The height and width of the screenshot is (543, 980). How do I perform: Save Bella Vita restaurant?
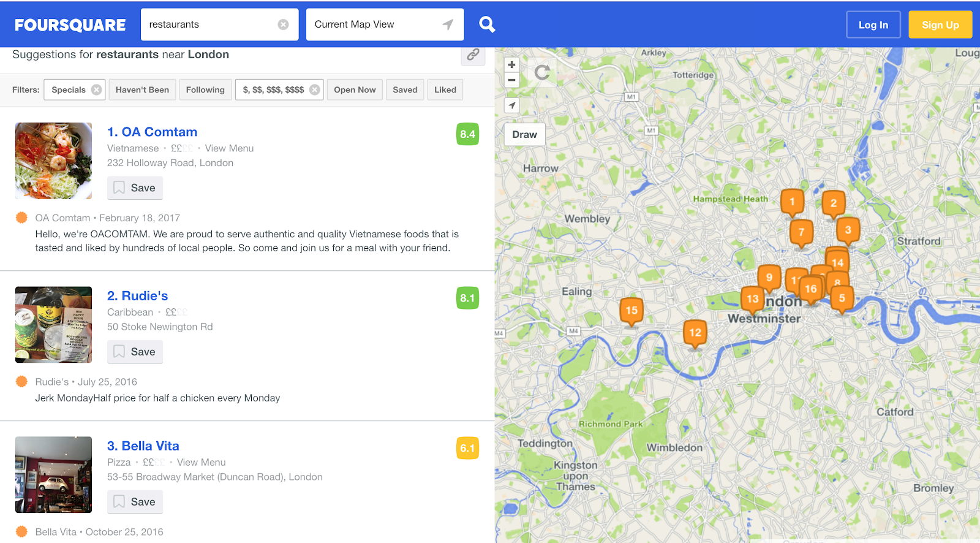135,502
